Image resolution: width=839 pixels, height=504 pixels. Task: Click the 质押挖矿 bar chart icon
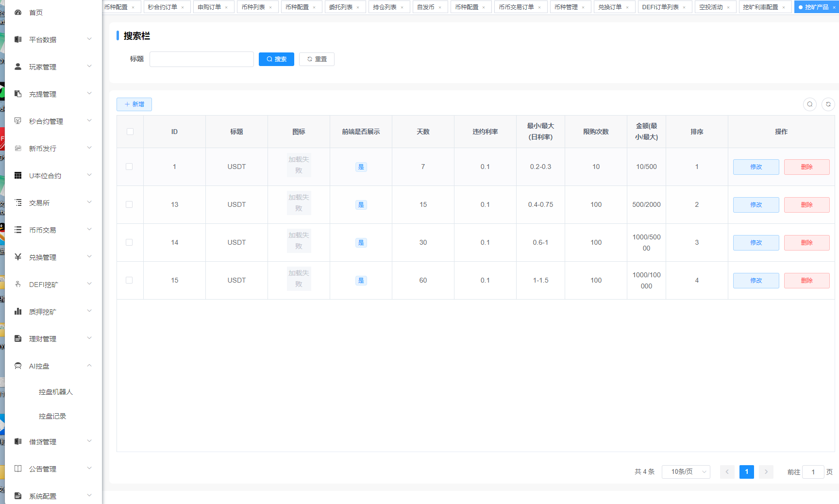point(18,311)
